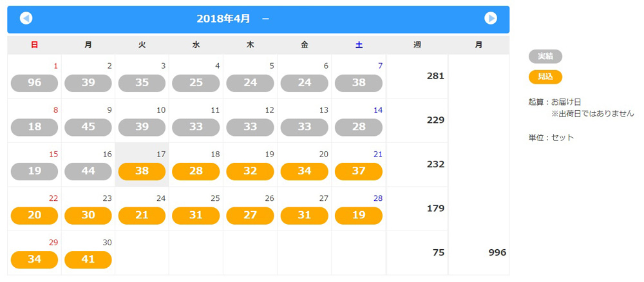This screenshot has height=282, width=644.
Task: Click the orange 27 pill on April 26
Action: pyautogui.click(x=250, y=216)
